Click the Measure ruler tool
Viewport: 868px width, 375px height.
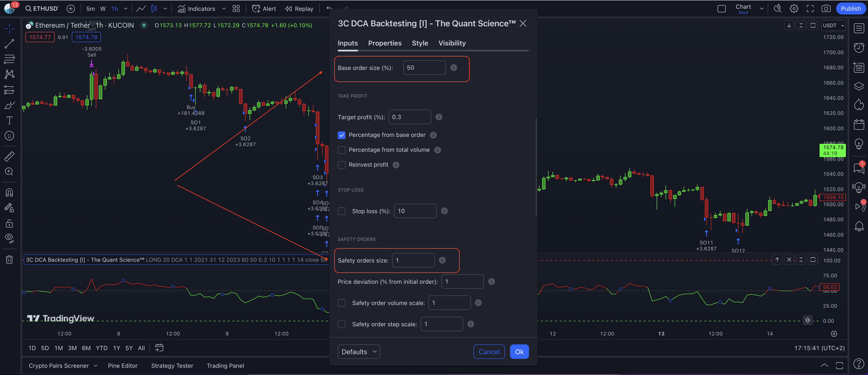(x=9, y=156)
